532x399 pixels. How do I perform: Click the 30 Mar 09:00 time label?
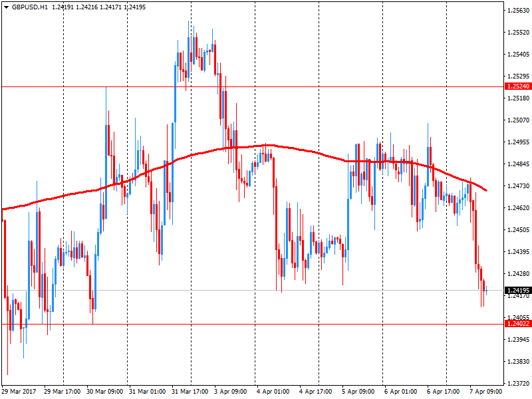pos(104,392)
